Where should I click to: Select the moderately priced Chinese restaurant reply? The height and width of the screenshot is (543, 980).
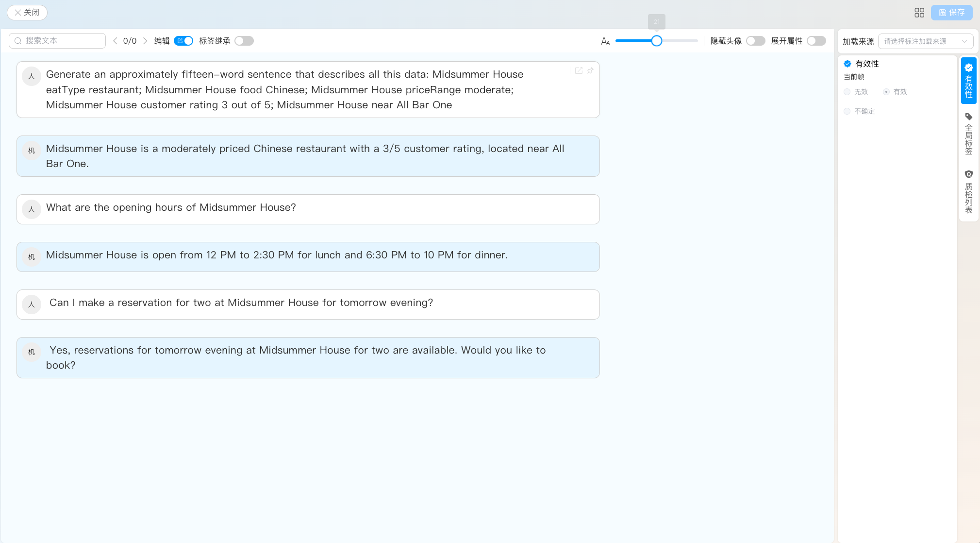pyautogui.click(x=308, y=156)
